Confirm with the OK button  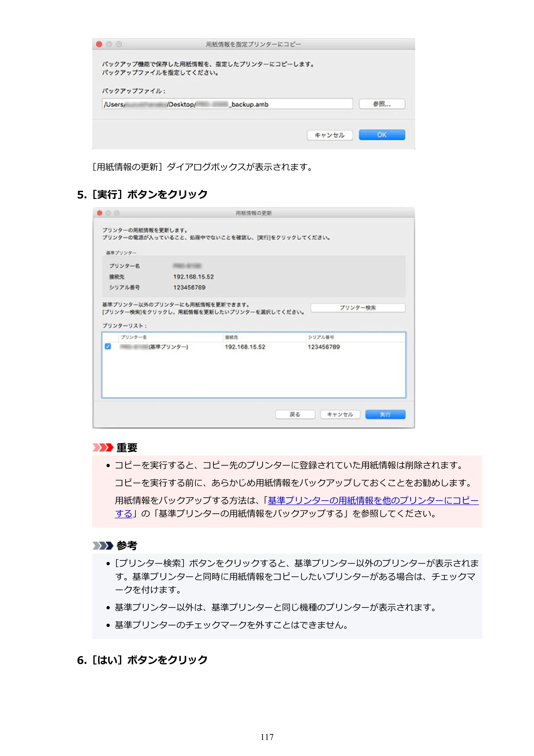[382, 135]
